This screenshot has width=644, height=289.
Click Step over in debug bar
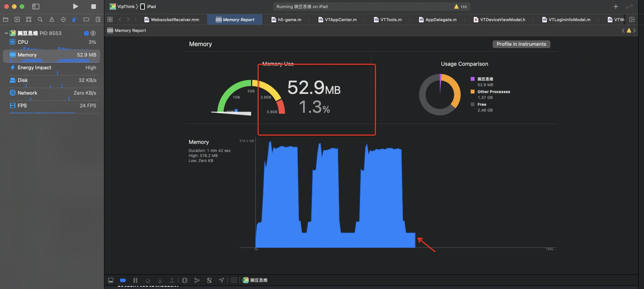(148, 280)
